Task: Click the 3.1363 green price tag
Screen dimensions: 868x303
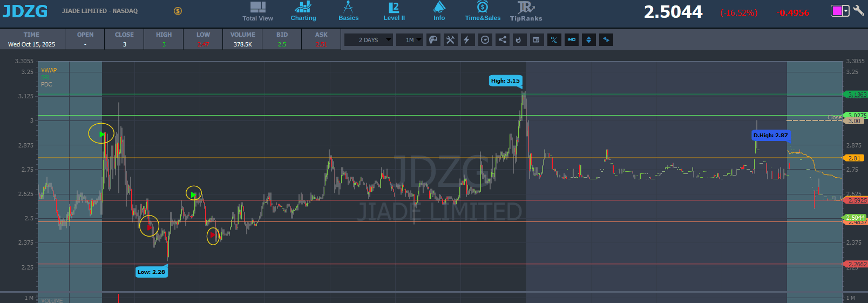Action: click(x=856, y=95)
